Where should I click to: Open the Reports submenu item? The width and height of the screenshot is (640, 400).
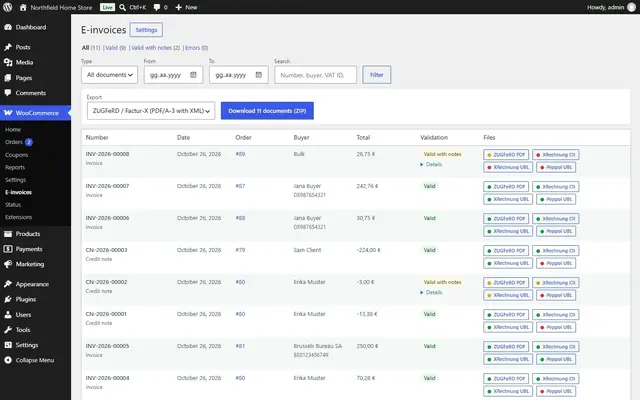(x=15, y=167)
